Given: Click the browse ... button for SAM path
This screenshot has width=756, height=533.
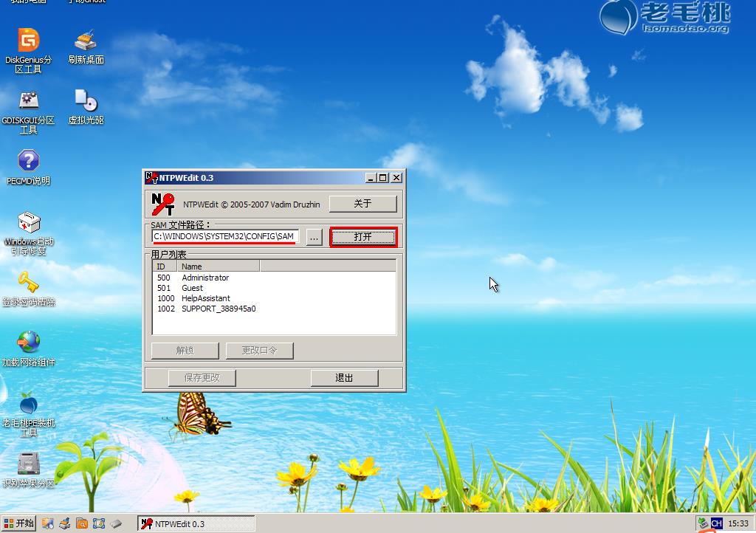Looking at the screenshot, I should pyautogui.click(x=314, y=237).
